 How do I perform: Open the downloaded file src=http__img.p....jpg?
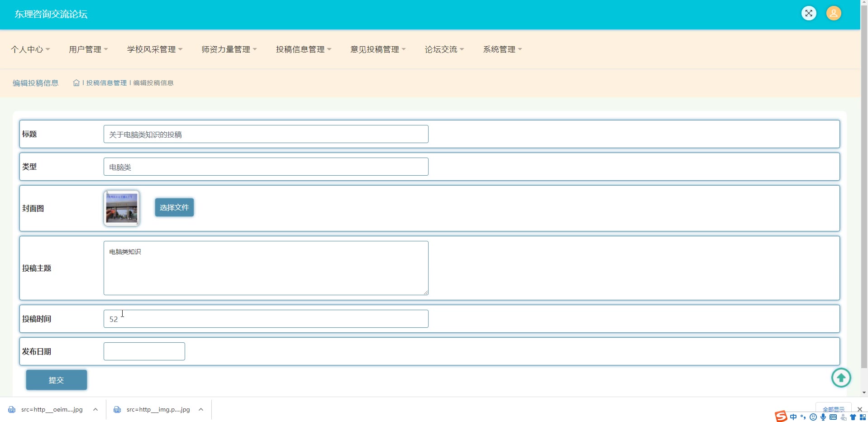pos(152,409)
